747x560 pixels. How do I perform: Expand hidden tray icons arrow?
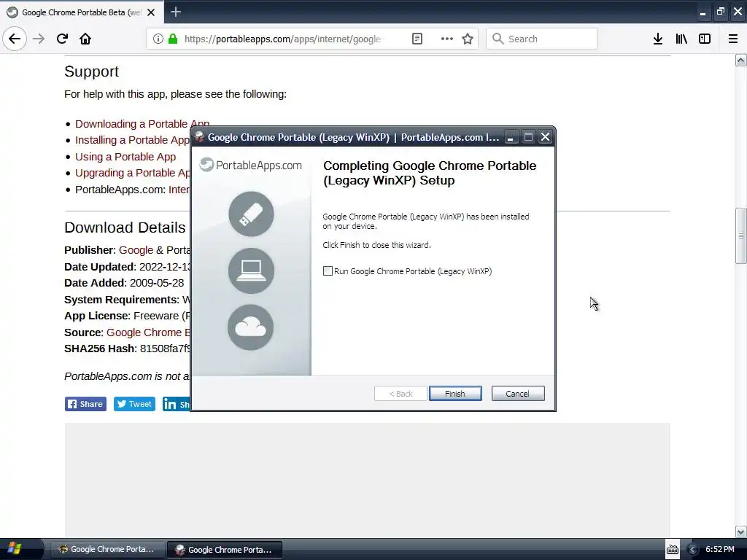pos(693,550)
